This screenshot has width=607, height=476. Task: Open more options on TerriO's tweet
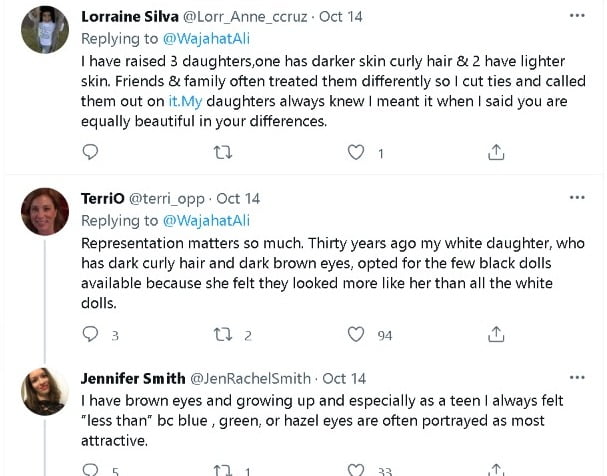(x=577, y=198)
